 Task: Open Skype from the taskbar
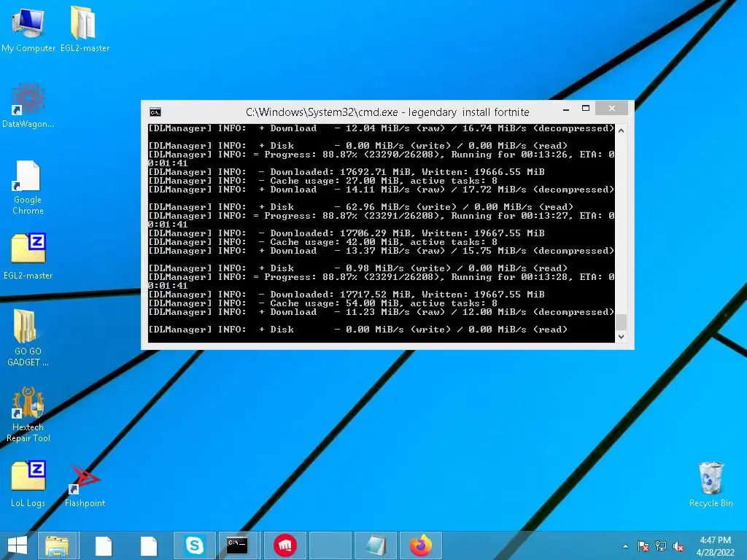click(x=194, y=545)
